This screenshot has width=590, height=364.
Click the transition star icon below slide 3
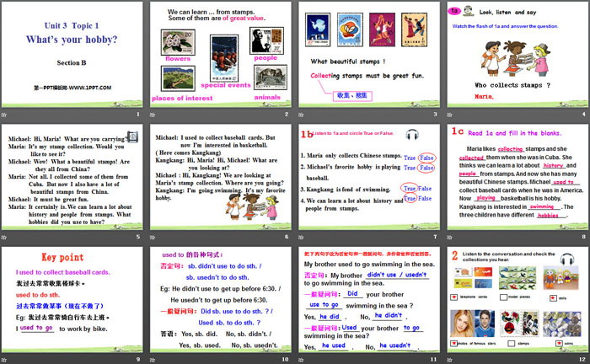click(x=303, y=114)
